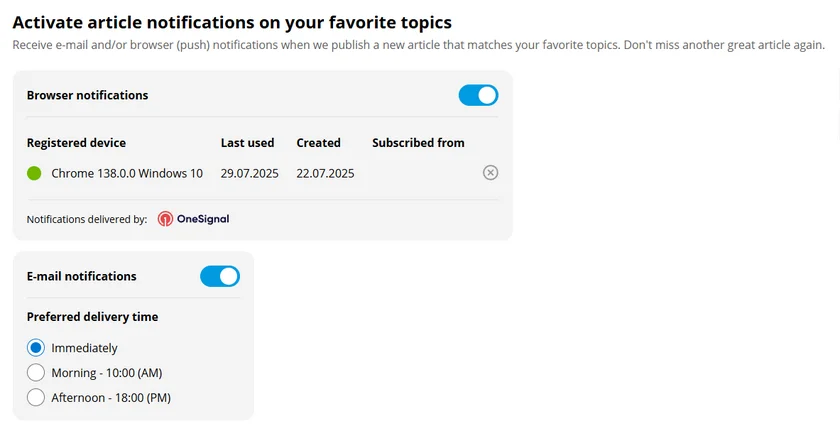Click the Created column header

tap(318, 143)
